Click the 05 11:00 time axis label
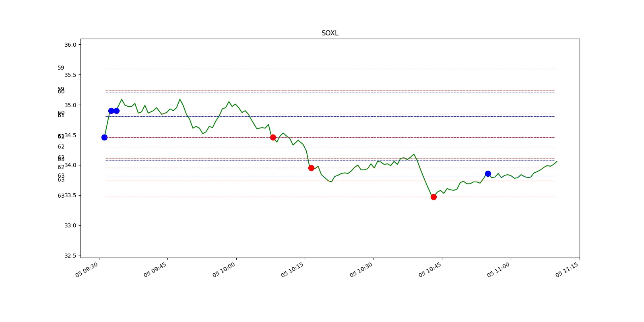Screen dimensions: 644x322 (x=499, y=270)
